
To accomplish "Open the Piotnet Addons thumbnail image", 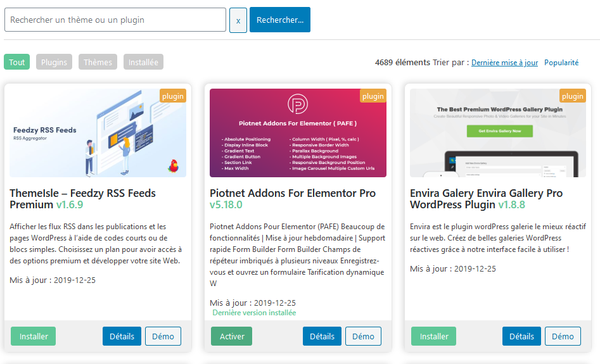I will (298, 133).
